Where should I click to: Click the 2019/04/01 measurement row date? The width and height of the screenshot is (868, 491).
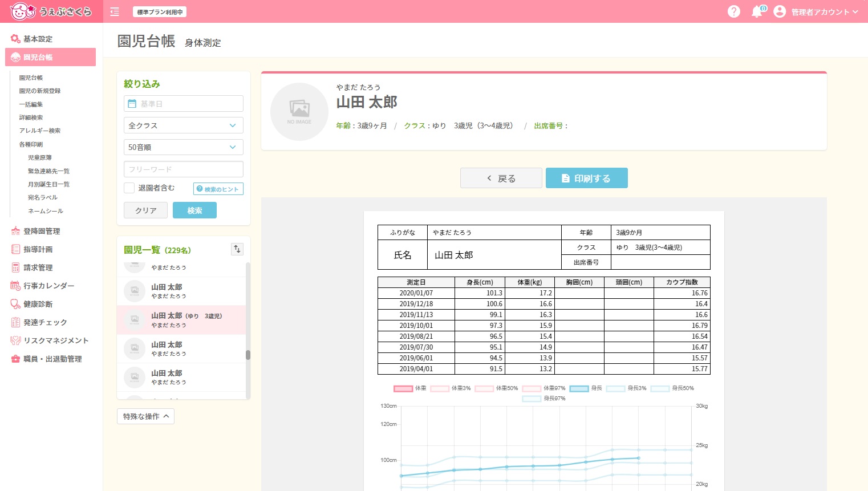coord(416,369)
